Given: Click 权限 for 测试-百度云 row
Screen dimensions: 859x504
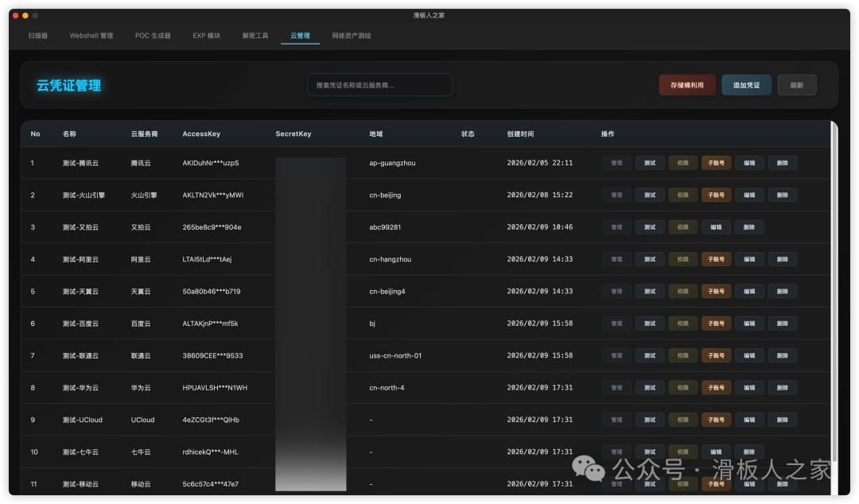Looking at the screenshot, I should pos(682,324).
